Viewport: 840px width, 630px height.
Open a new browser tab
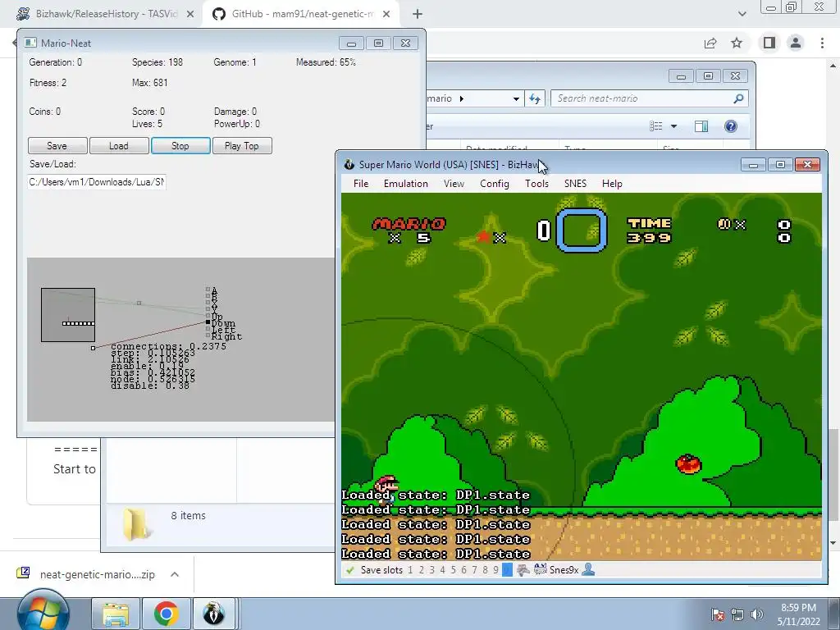(x=418, y=15)
